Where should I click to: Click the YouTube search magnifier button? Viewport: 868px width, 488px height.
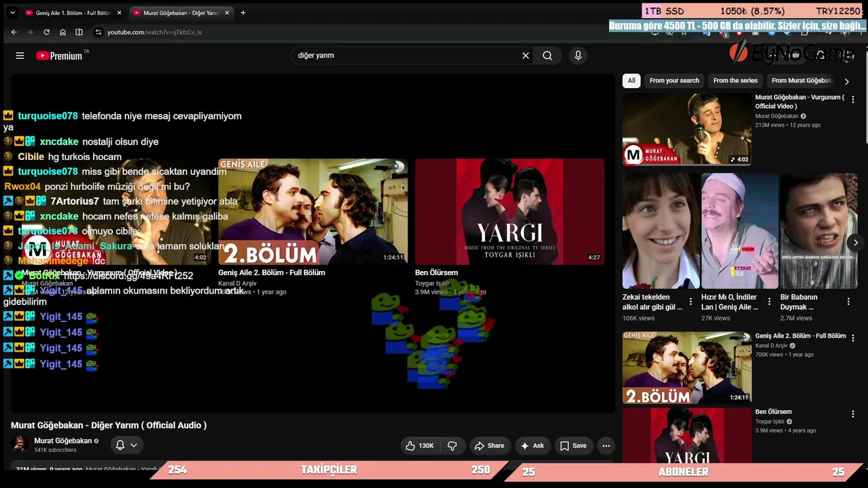point(547,56)
